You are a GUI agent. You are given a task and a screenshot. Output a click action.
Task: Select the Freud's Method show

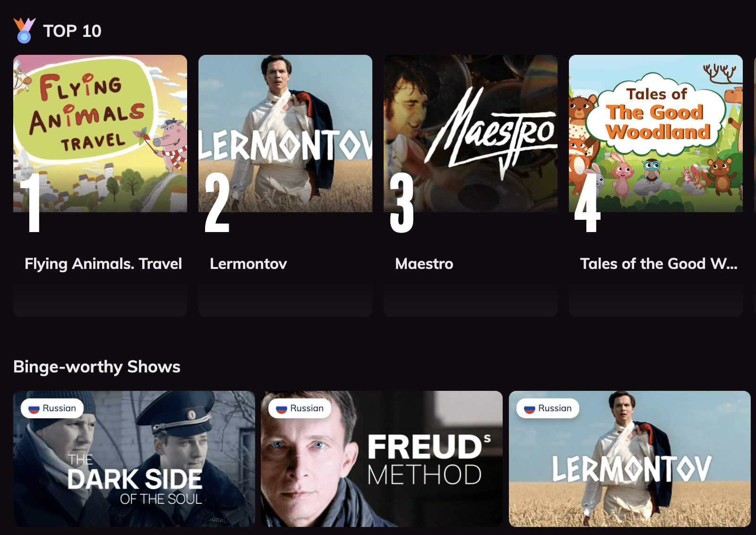(x=382, y=459)
